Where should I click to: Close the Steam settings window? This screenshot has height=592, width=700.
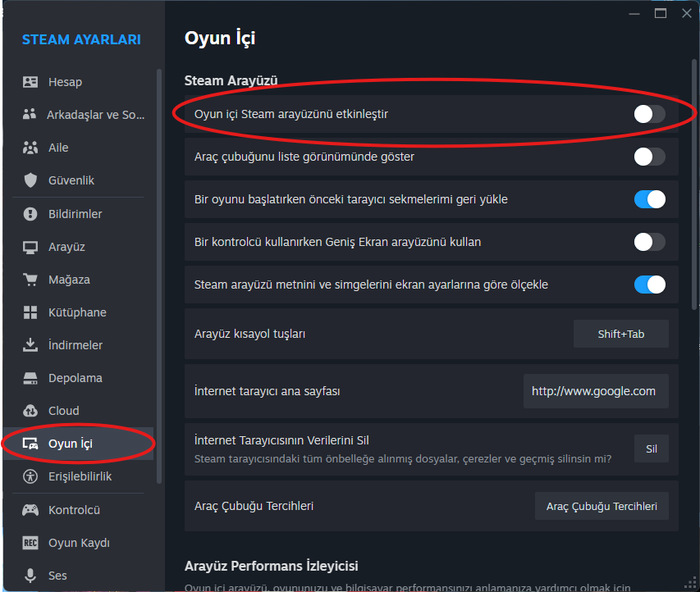click(x=687, y=13)
